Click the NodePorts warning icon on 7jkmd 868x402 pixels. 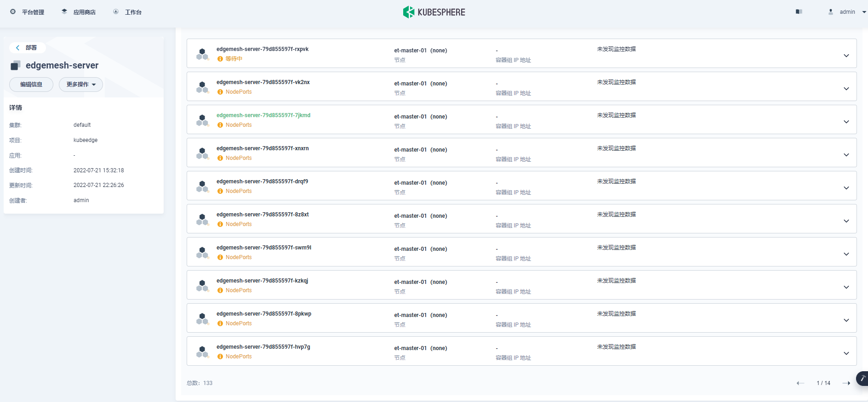(220, 125)
